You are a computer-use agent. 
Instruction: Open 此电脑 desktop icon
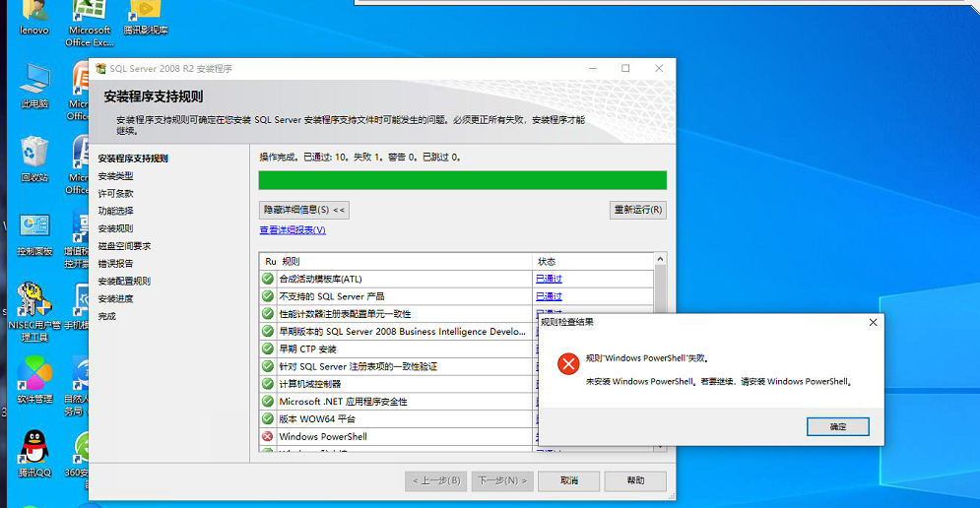point(34,87)
